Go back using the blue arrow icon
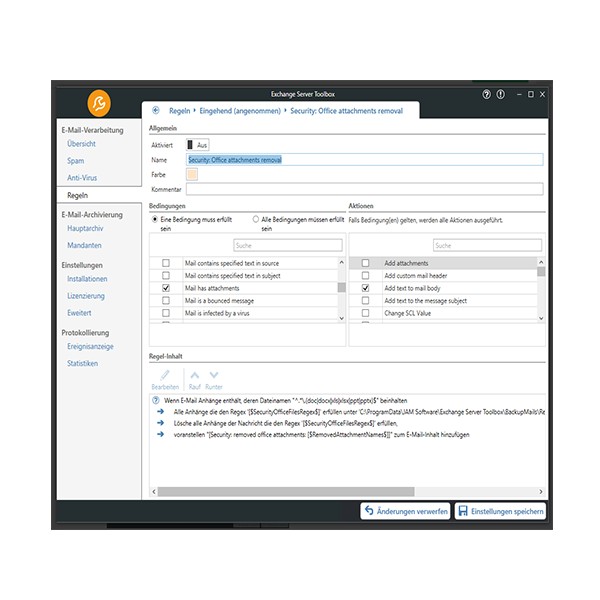The width and height of the screenshot is (600, 600). point(156,111)
